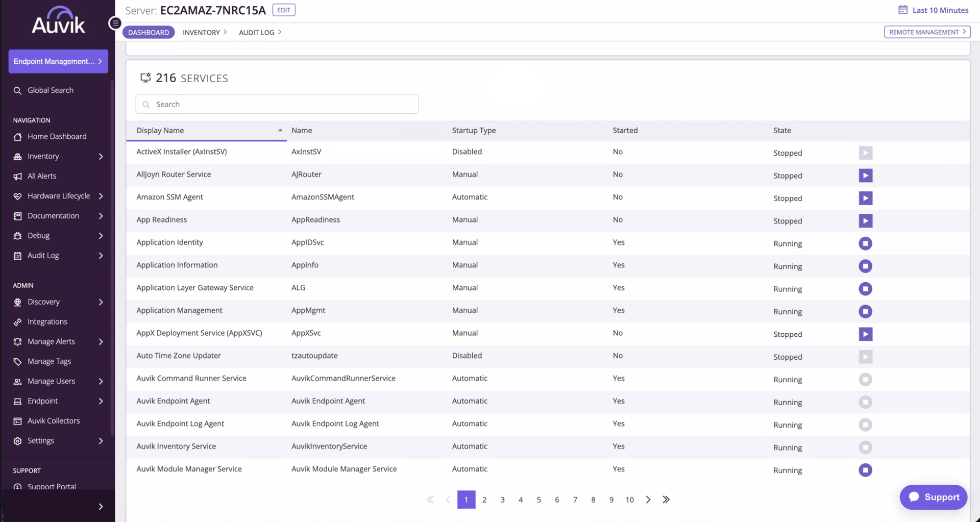The image size is (980, 522).
Task: Expand Inventory sidebar section
Action: pyautogui.click(x=101, y=156)
